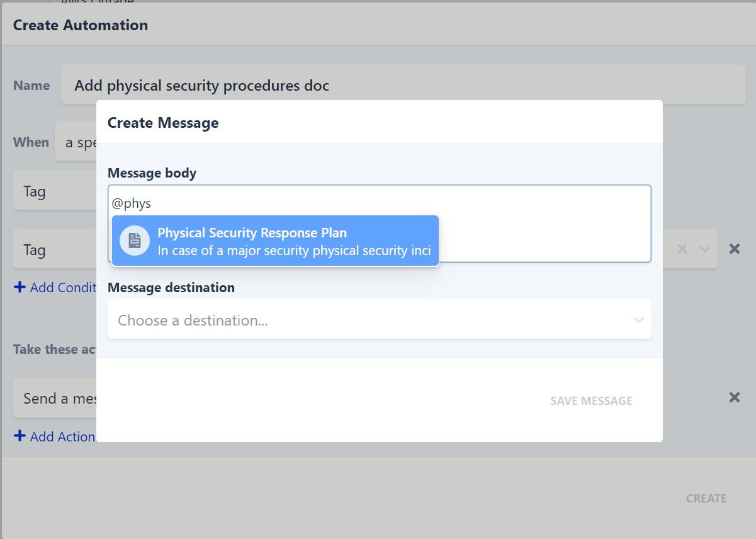Open the second Tag condition dropdown
The width and height of the screenshot is (756, 539).
coord(55,249)
